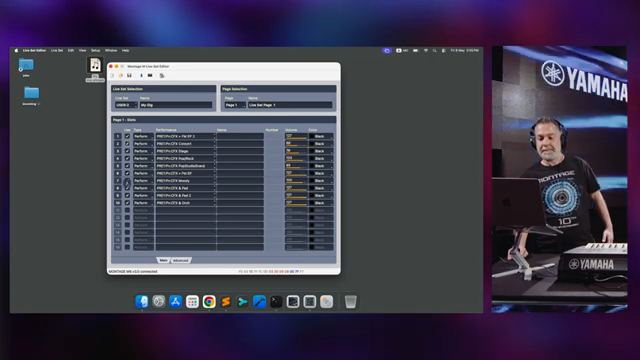Image resolution: width=640 pixels, height=360 pixels.
Task: Uncheck Use for slot 5 CFX PopStudioGrand
Action: tap(127, 166)
